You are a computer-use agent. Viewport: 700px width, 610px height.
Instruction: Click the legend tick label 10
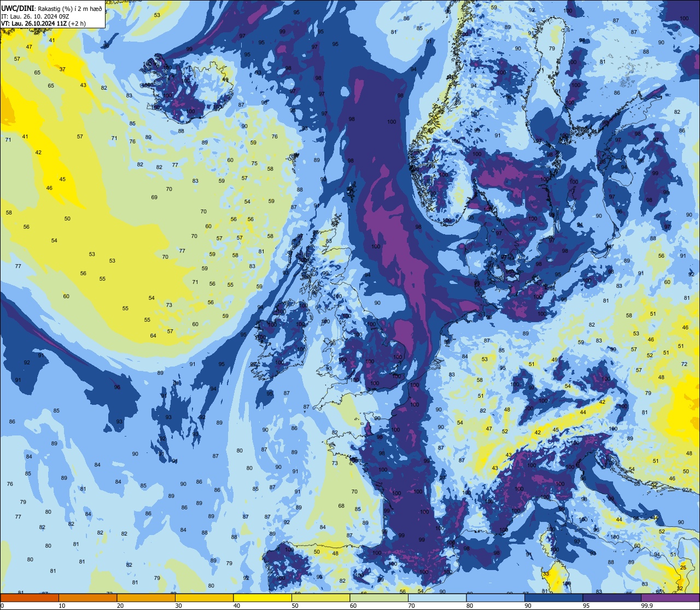click(x=62, y=606)
